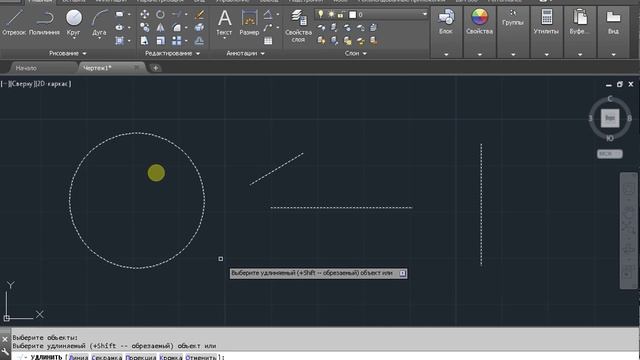Select the Отрезок (Line) tool
Viewport: 640px width, 360px height.
pyautogui.click(x=14, y=22)
